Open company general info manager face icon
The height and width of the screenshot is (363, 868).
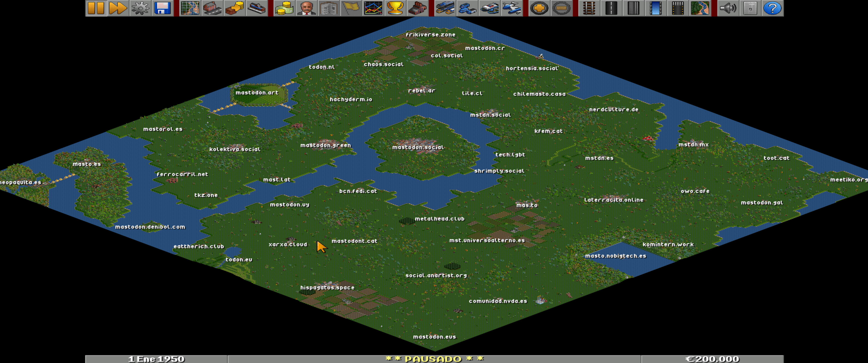(x=306, y=8)
